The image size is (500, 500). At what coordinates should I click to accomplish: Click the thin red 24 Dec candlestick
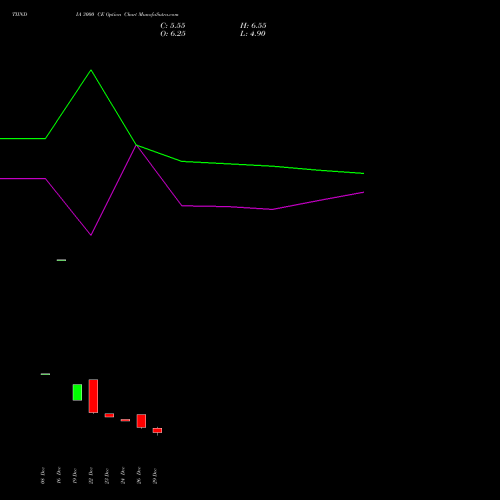[x=125, y=420]
